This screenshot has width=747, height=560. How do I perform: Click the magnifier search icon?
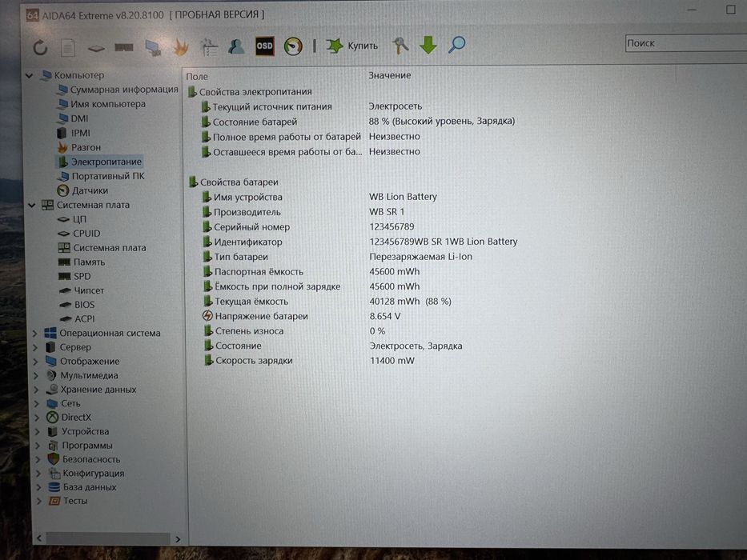tap(457, 44)
